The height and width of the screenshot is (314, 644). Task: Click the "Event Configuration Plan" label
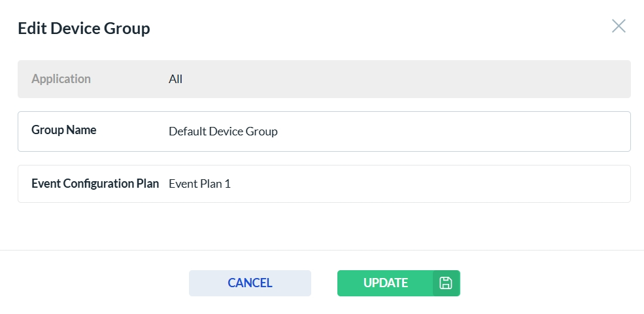tap(95, 184)
